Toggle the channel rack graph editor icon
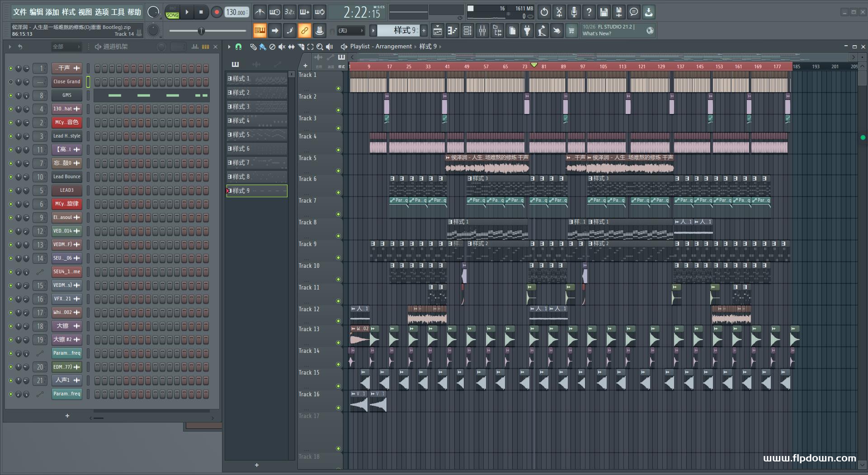Screen dimensions: 868x475 (x=195, y=47)
